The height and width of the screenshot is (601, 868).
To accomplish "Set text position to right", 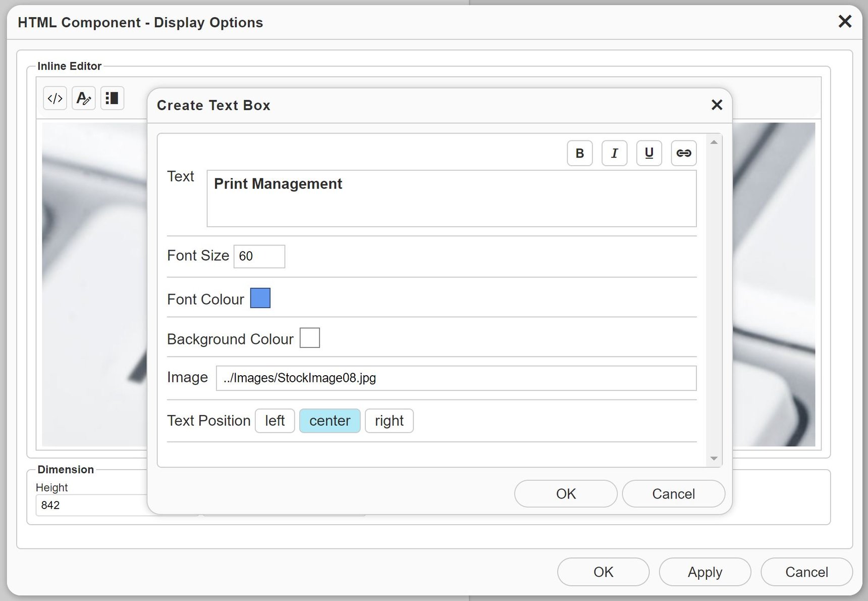I will [x=389, y=421].
